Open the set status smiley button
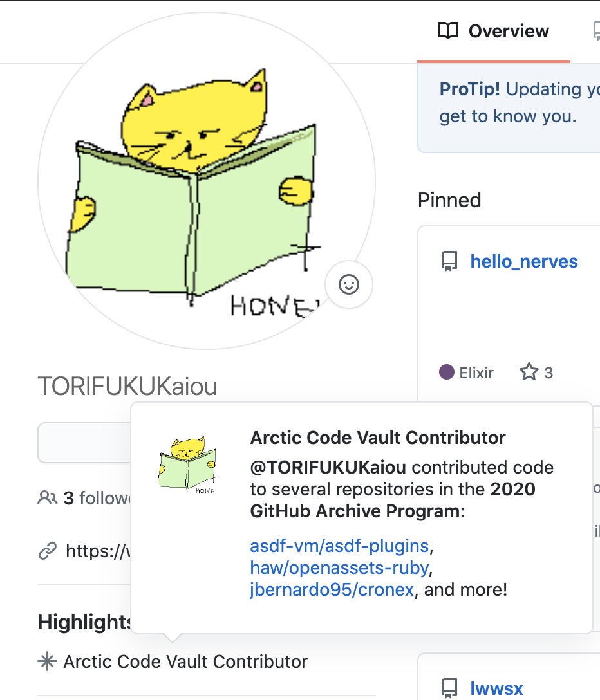This screenshot has width=600, height=700. [x=349, y=284]
